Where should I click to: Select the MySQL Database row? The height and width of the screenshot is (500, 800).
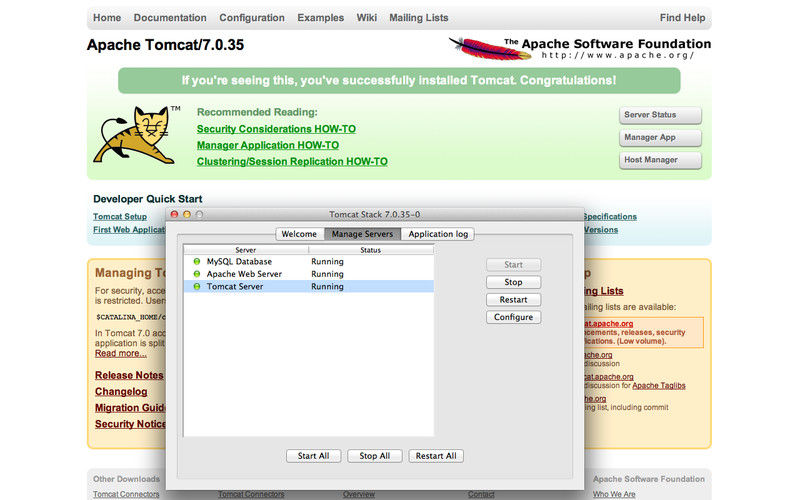point(309,261)
